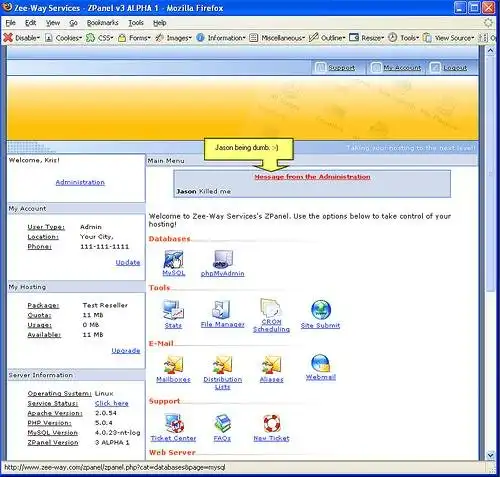
Task: Open the phpMyAdmin icon
Action: (x=223, y=259)
